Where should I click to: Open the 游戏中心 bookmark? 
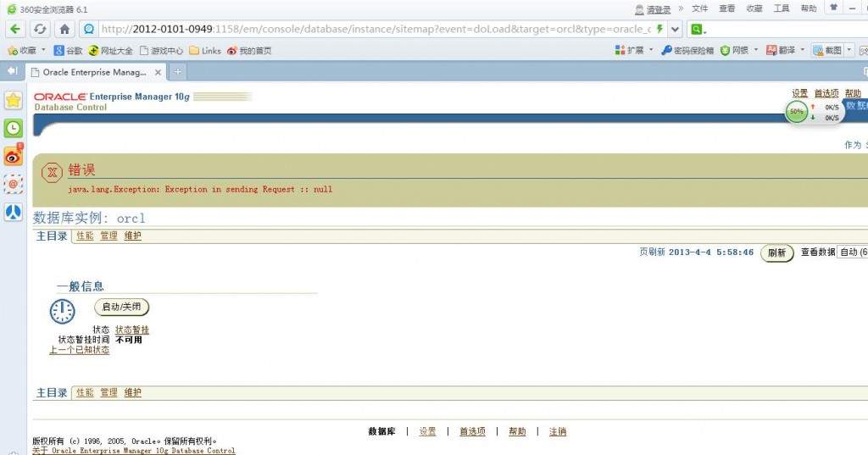[x=161, y=50]
